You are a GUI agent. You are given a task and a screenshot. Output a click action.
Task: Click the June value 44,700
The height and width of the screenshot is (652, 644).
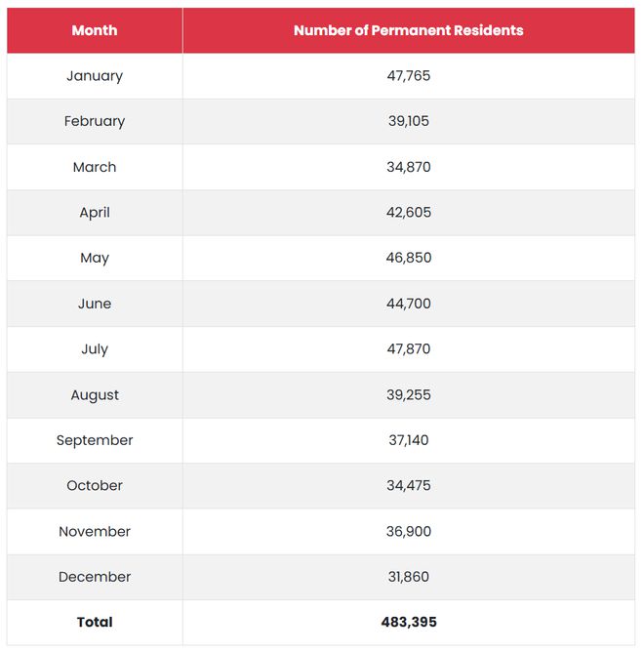[x=408, y=304]
